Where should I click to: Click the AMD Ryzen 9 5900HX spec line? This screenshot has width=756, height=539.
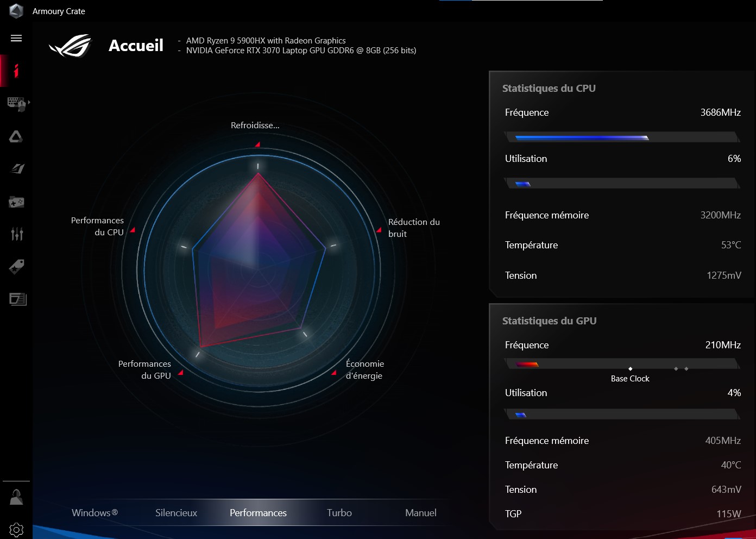tap(266, 41)
